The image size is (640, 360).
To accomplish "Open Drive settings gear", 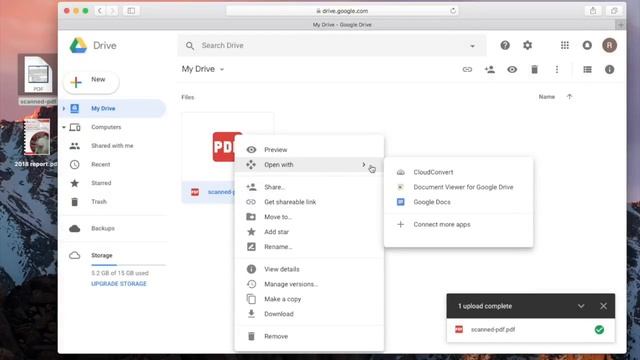I will tap(527, 45).
